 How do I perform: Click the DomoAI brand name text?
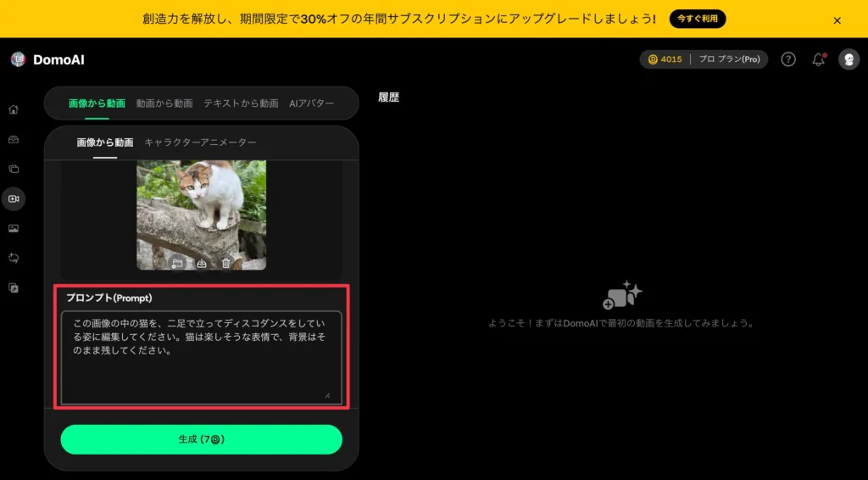coord(58,60)
